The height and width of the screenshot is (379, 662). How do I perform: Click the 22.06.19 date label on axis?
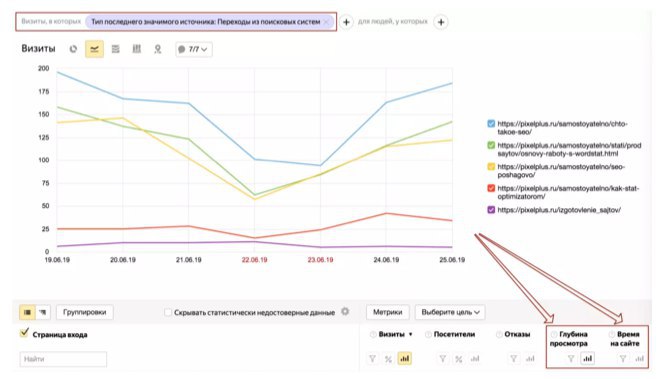(x=255, y=260)
